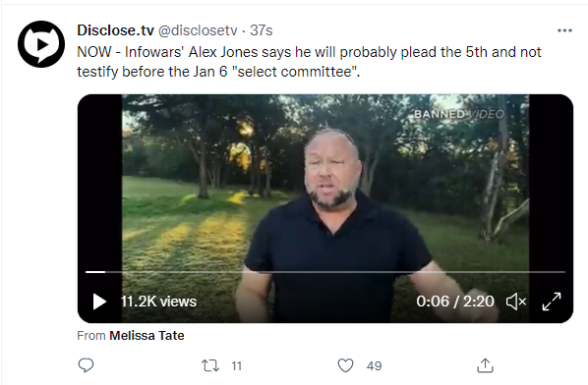
Task: Open the three-dot more options menu
Action: tap(564, 30)
